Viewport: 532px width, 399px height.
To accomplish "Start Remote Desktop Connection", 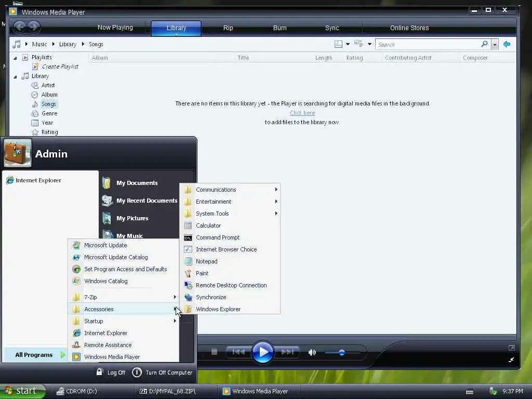I will coord(230,285).
